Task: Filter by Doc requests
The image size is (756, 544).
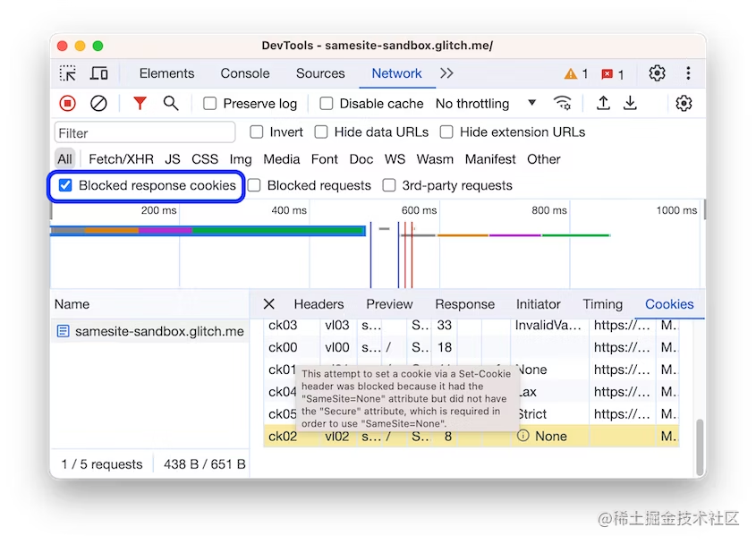Action: [361, 159]
